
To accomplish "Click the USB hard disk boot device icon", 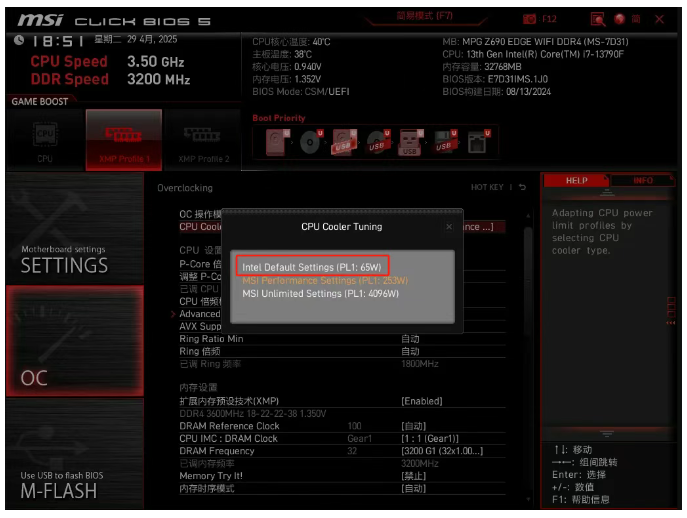I will (x=344, y=142).
